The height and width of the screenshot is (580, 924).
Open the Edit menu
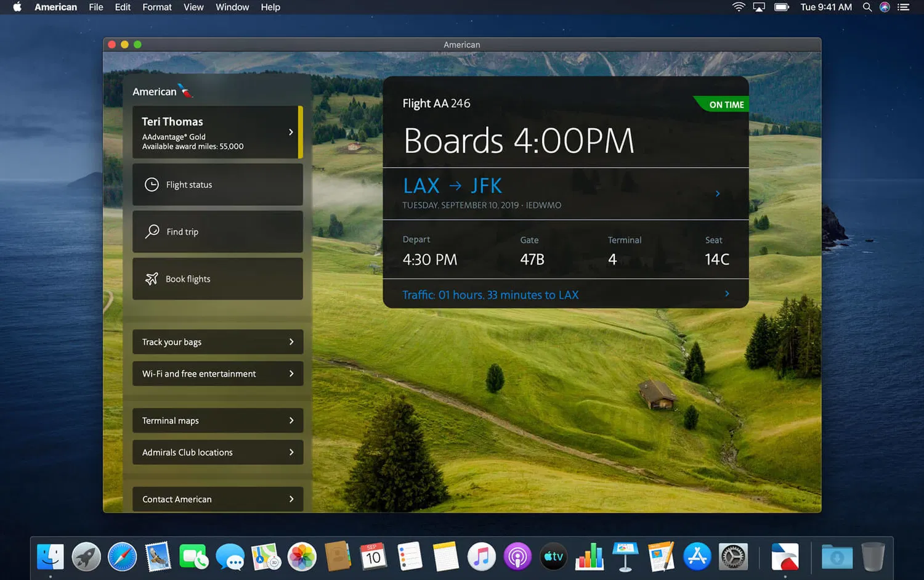[x=123, y=7]
